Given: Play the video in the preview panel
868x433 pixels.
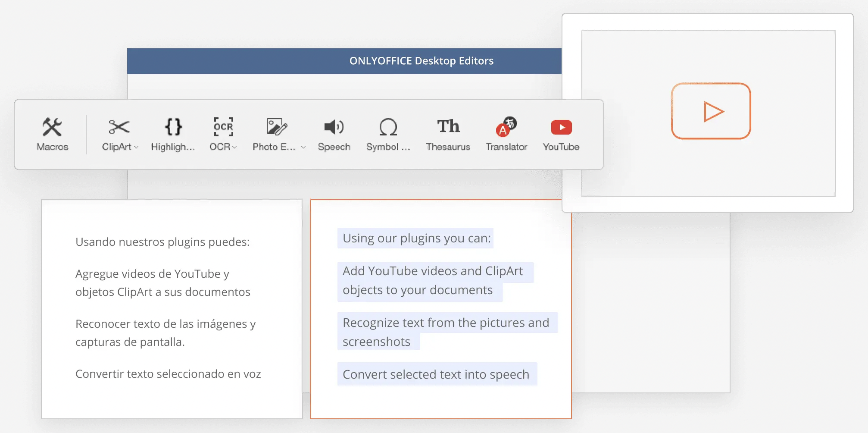Looking at the screenshot, I should [x=711, y=111].
